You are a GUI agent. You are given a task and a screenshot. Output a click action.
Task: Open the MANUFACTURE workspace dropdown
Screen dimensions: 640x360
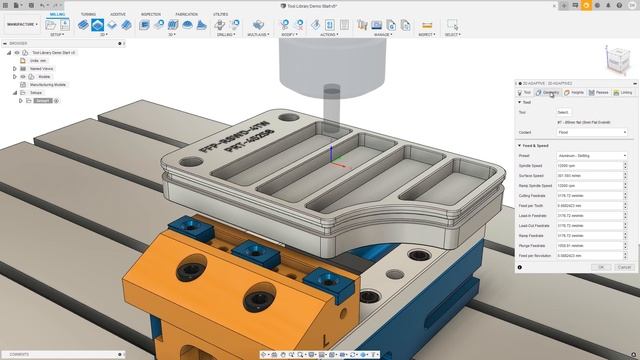pos(22,24)
